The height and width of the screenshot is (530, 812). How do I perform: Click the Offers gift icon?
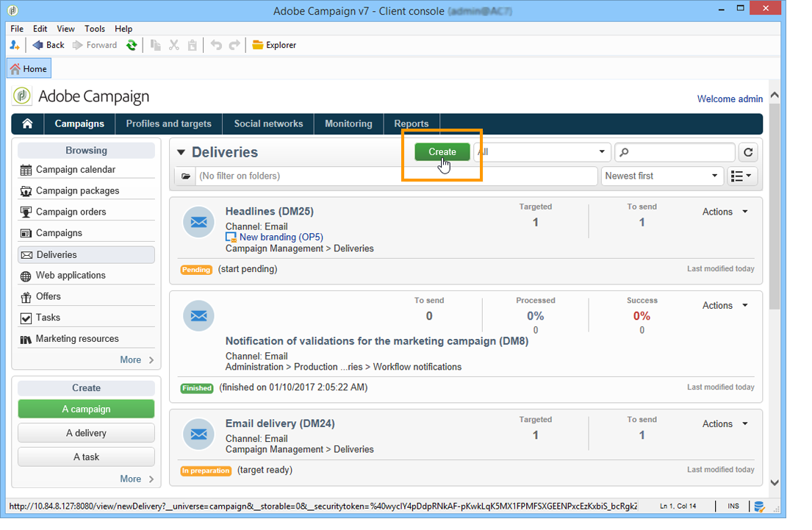[26, 297]
